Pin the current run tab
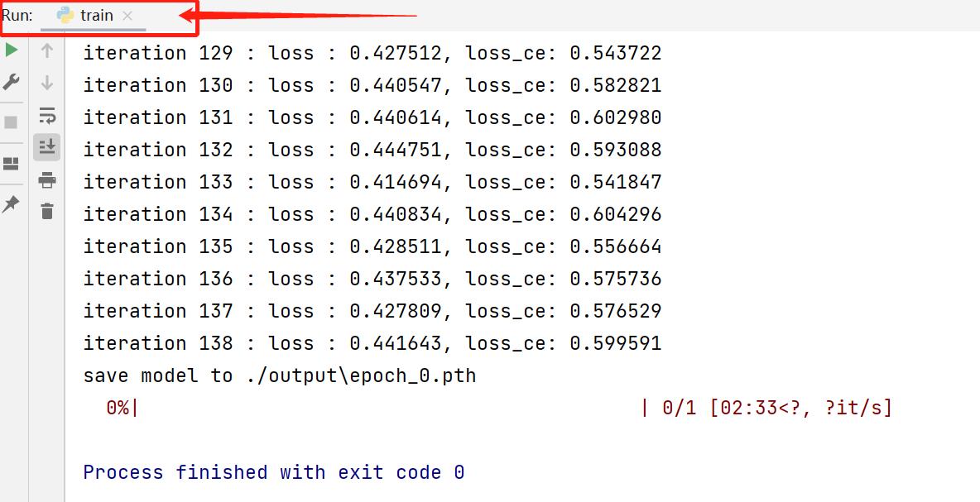 11,203
